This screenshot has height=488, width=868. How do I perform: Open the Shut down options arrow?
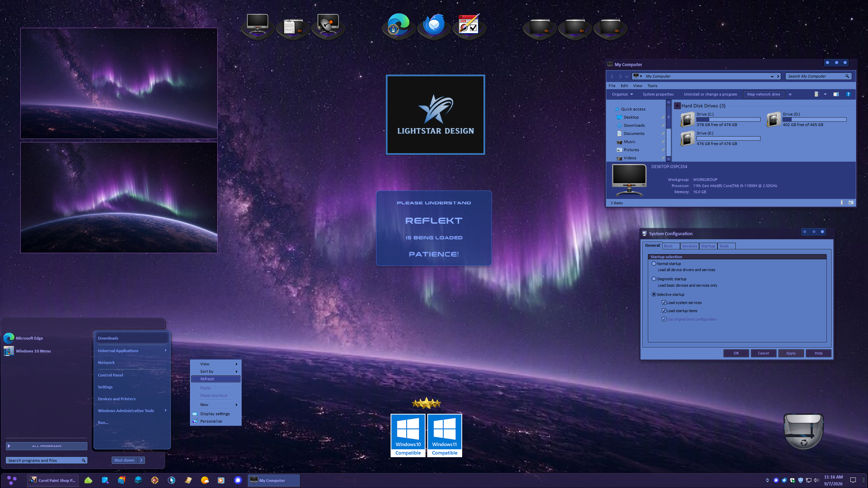coord(141,460)
